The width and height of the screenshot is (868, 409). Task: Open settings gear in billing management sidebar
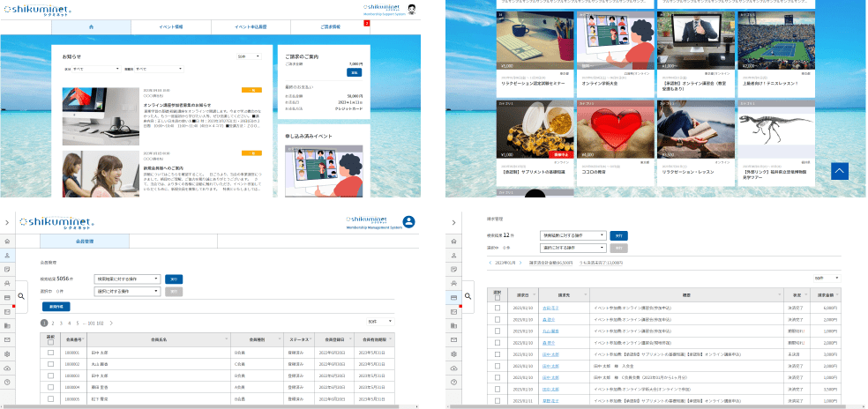point(453,353)
